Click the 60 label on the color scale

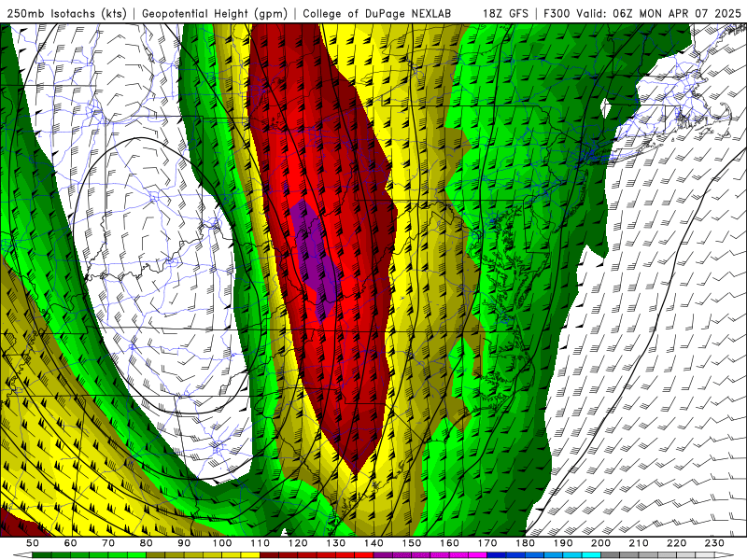[71, 543]
